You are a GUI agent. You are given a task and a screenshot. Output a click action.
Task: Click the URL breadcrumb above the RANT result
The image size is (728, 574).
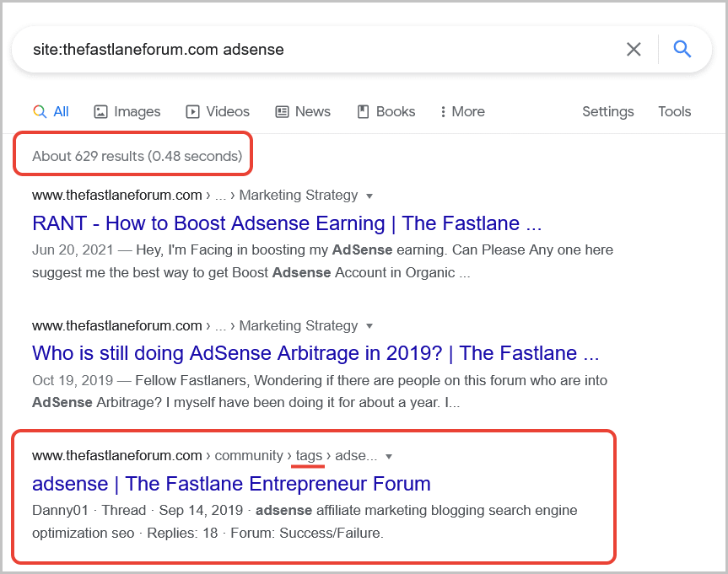(195, 196)
